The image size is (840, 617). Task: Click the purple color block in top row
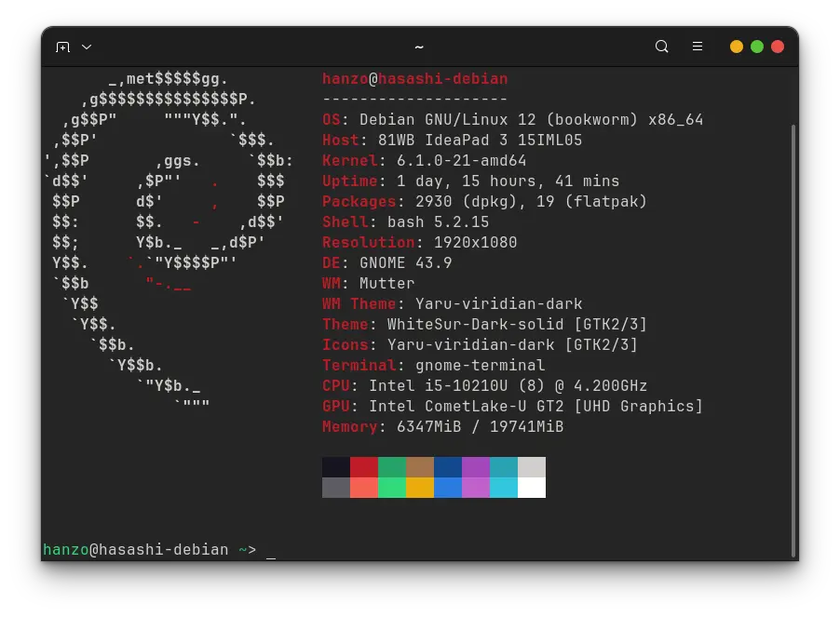(x=476, y=467)
